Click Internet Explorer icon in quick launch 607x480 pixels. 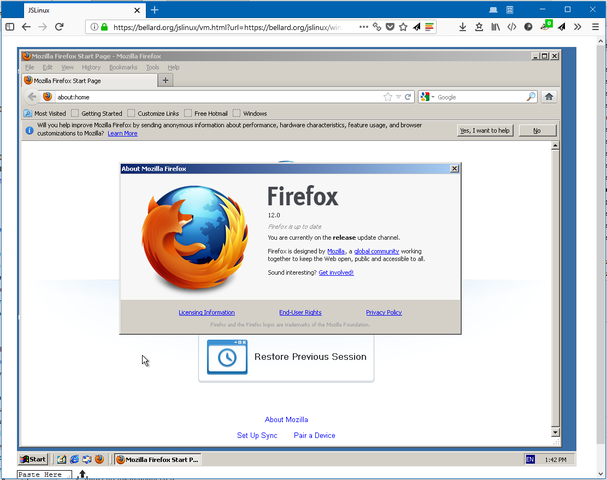tap(74, 459)
